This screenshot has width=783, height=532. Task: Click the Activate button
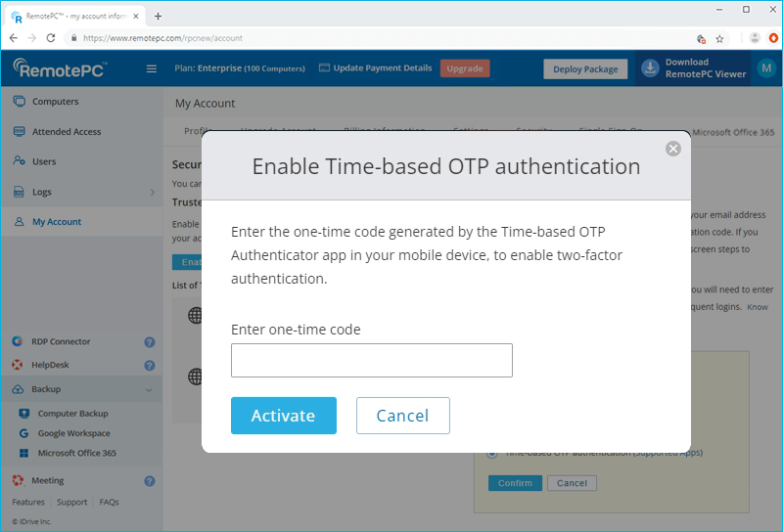283,416
